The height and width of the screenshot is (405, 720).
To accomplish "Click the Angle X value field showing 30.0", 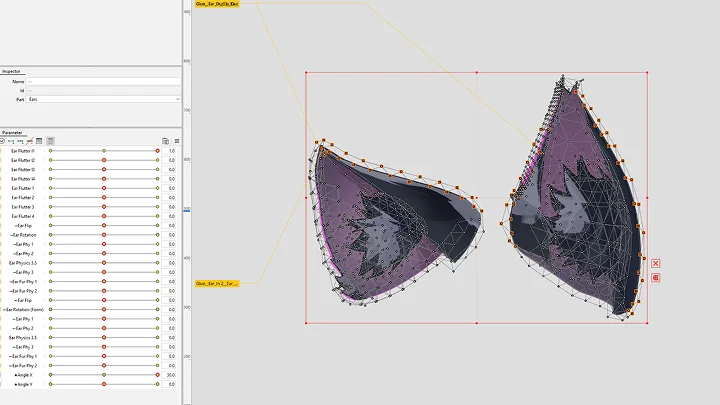I will tap(171, 375).
